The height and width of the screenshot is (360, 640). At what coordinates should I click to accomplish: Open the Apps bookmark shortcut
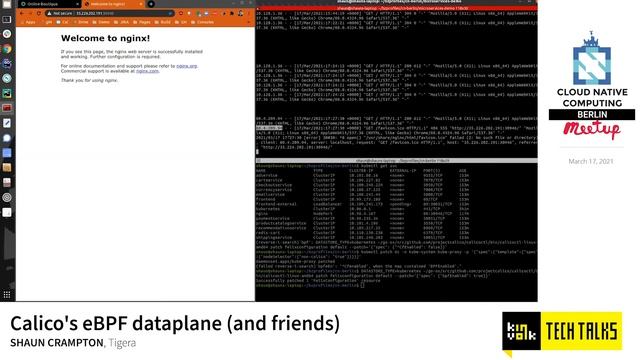coord(27,22)
